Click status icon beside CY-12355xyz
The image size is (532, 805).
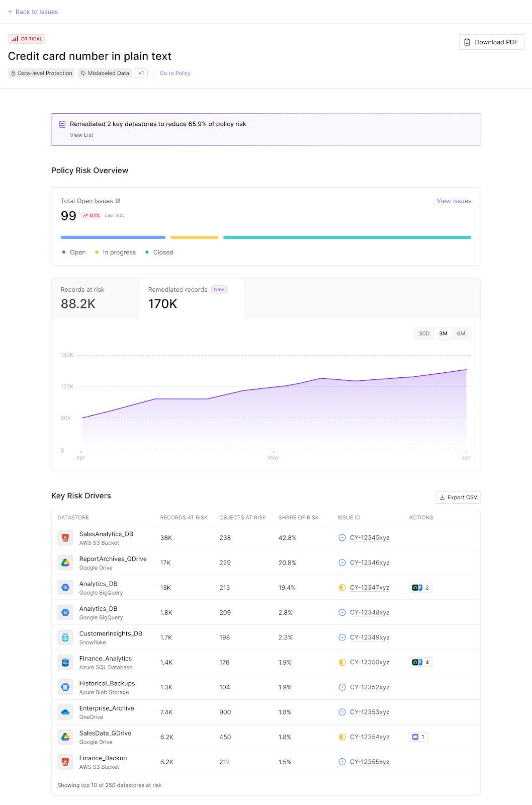point(342,762)
